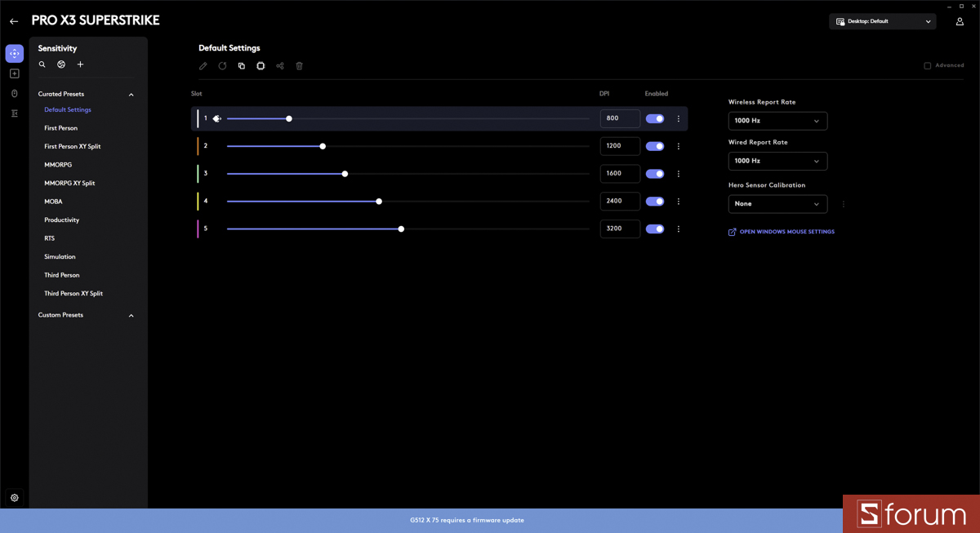The height and width of the screenshot is (533, 980).
Task: Delete the preset using the trash icon
Action: pyautogui.click(x=300, y=66)
